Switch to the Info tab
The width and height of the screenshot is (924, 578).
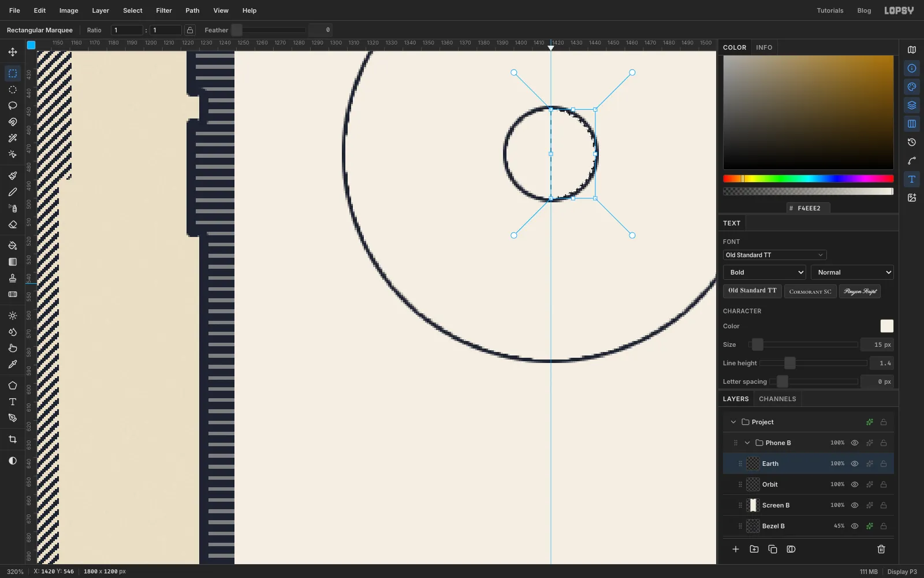pyautogui.click(x=764, y=47)
